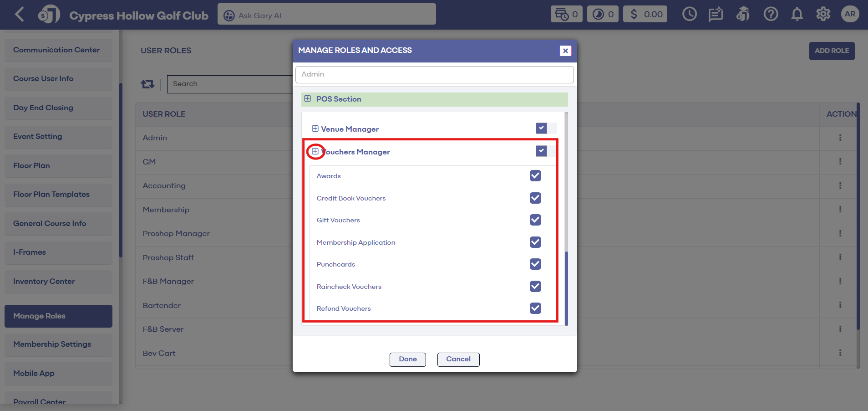Click the Done button
The height and width of the screenshot is (411, 868).
tap(407, 360)
